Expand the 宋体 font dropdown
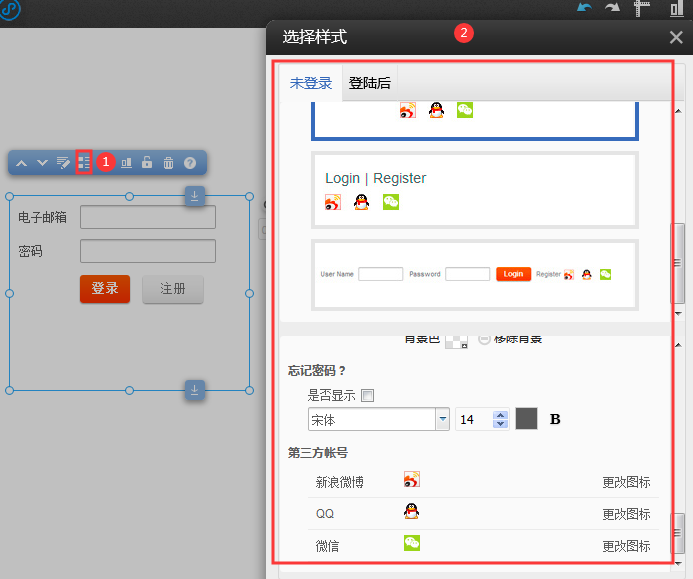Viewport: 693px width, 579px height. pyautogui.click(x=442, y=420)
